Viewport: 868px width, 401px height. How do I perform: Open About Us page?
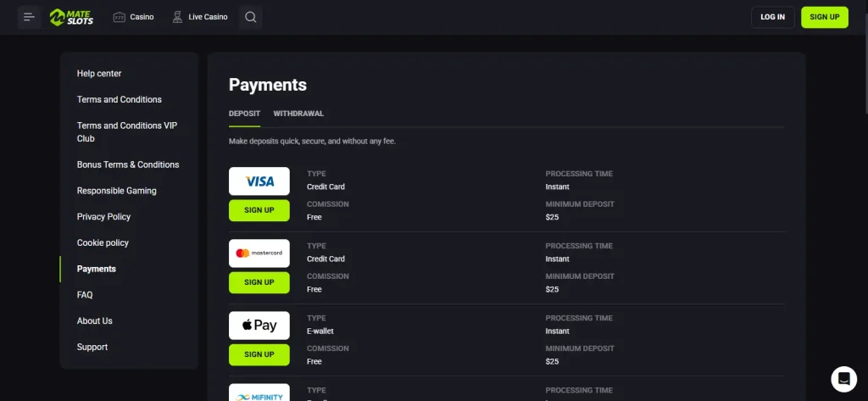[95, 320]
